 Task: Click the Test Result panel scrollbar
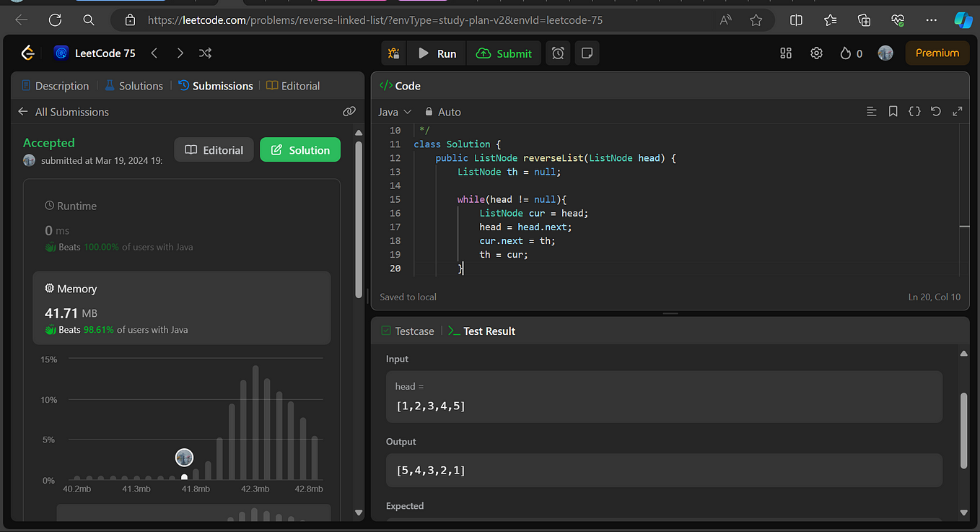[963, 431]
